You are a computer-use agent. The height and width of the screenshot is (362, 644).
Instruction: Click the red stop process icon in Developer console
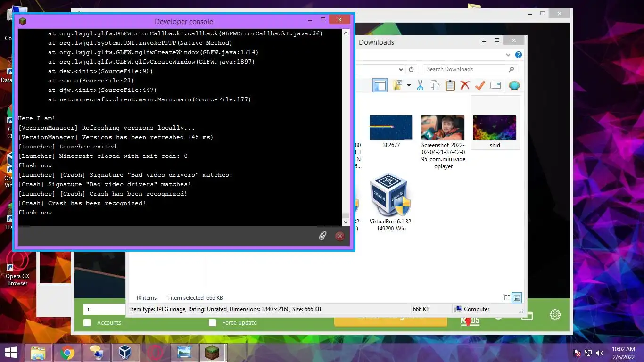point(339,236)
